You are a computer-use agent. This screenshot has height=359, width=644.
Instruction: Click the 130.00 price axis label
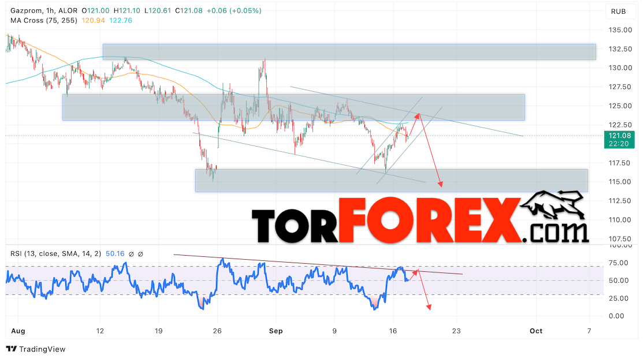pyautogui.click(x=620, y=68)
